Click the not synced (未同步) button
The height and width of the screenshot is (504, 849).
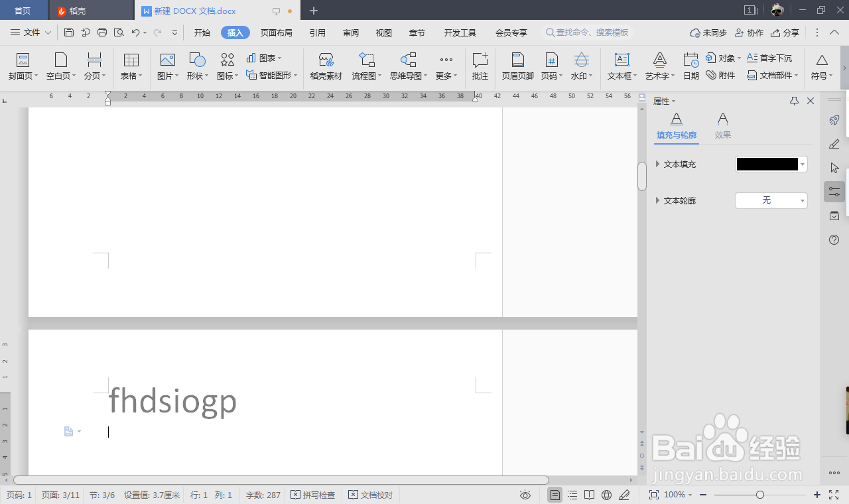(708, 32)
